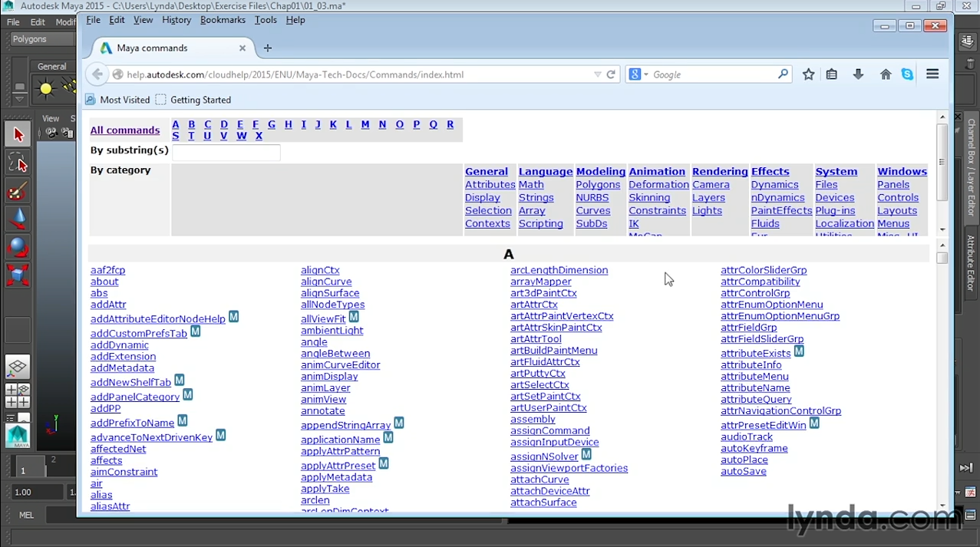Reload the page with refresh icon
This screenshot has width=980, height=547.
point(611,74)
